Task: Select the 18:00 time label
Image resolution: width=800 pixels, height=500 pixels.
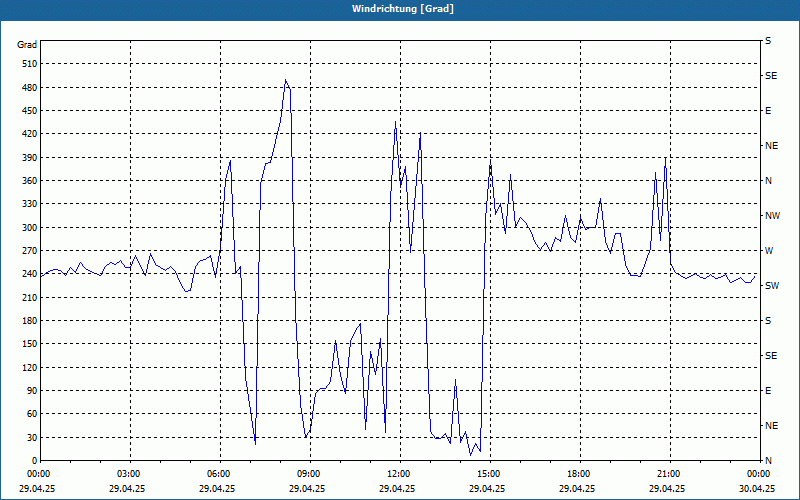Action: (x=577, y=474)
